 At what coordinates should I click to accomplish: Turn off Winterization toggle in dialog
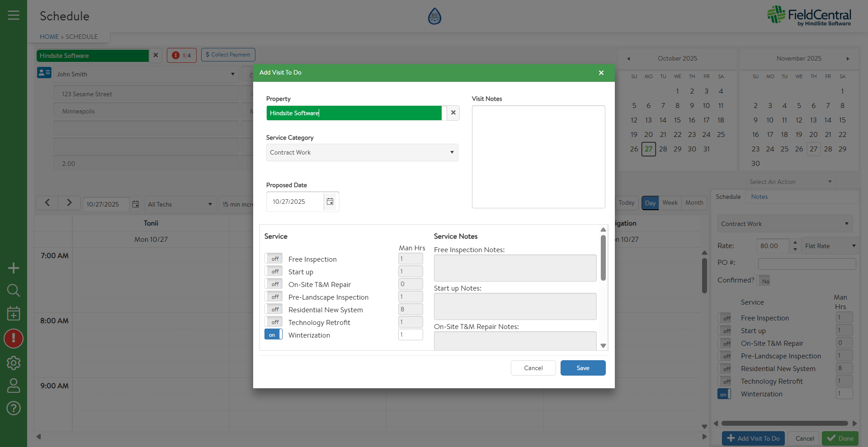[273, 335]
